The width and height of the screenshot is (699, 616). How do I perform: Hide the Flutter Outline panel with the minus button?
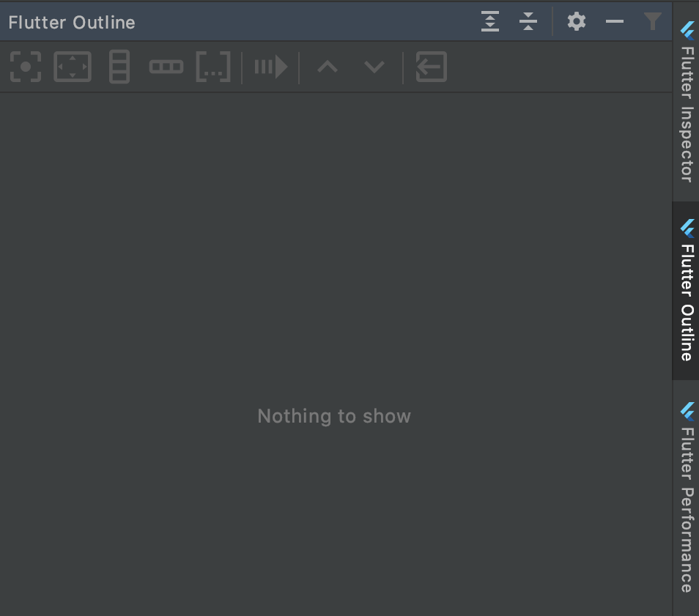pos(614,21)
